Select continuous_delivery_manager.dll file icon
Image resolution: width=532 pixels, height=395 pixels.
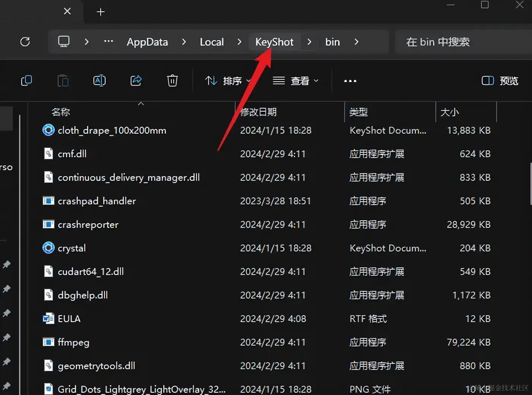(48, 177)
